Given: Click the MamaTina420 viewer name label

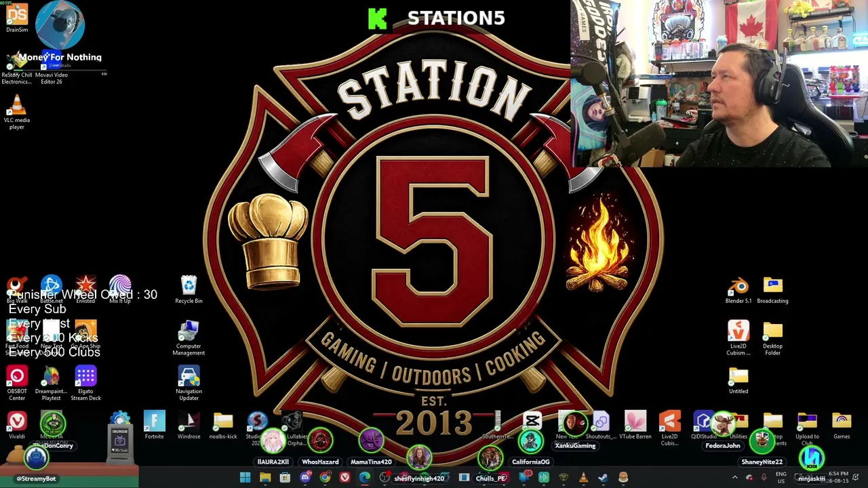Looking at the screenshot, I should [x=371, y=462].
